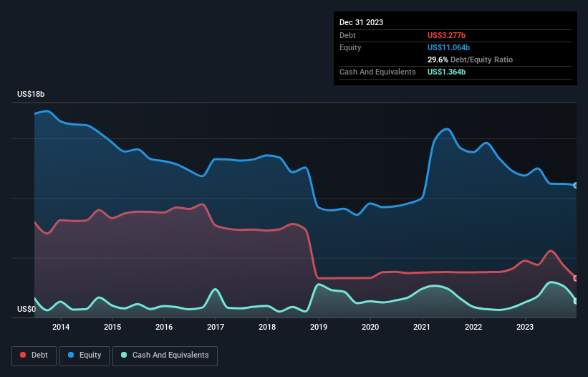The width and height of the screenshot is (588, 377).
Task: Select the Debt end-of-line data point
Action: pyautogui.click(x=576, y=278)
